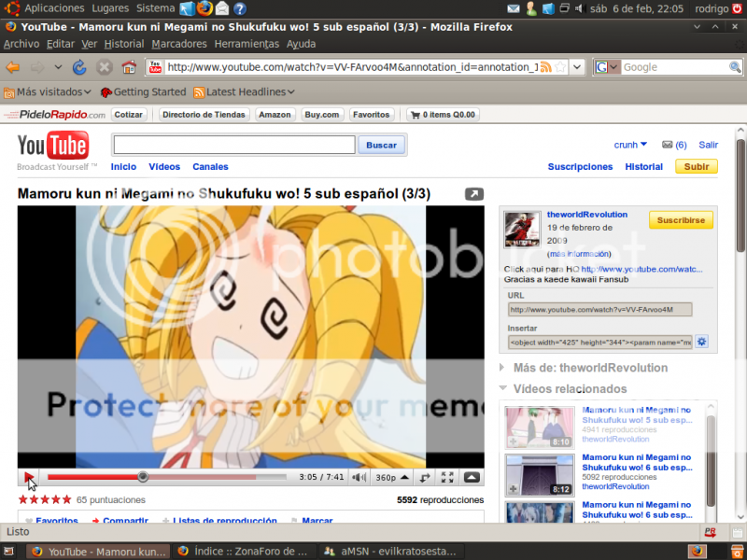
Task: Click the mail icon in the system tray
Action: tap(513, 8)
